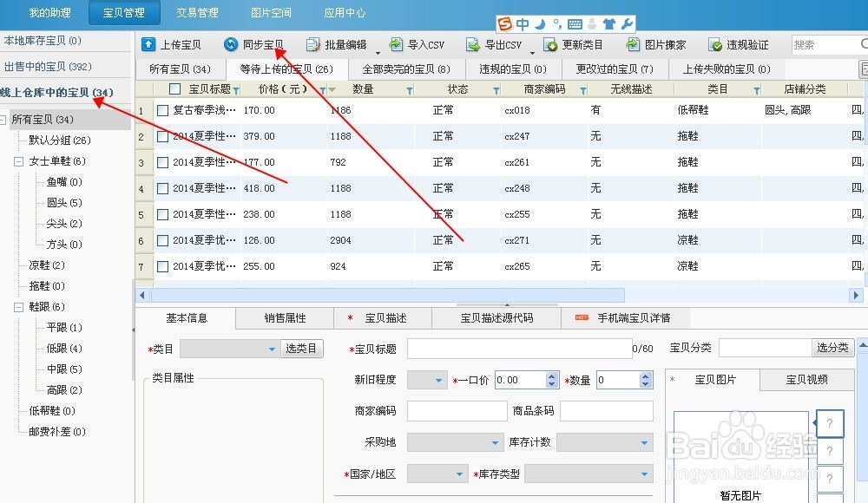Screen dimensions: 868x503
Task: Check the row 4 item priced 418.00
Action: point(163,189)
